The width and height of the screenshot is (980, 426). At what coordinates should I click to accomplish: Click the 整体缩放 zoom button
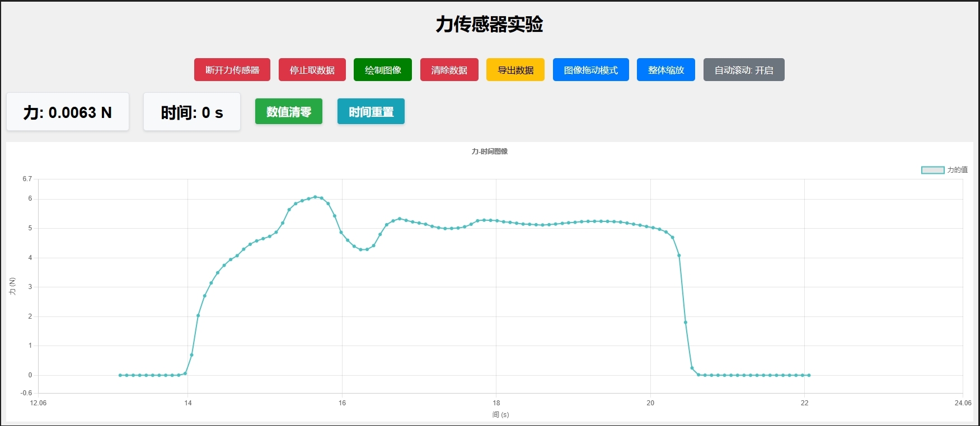(665, 70)
